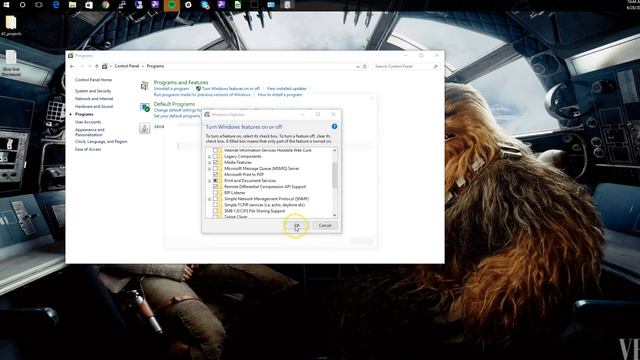Click Java control panel link
Image resolution: width=640 pixels, height=360 pixels.
click(159, 127)
